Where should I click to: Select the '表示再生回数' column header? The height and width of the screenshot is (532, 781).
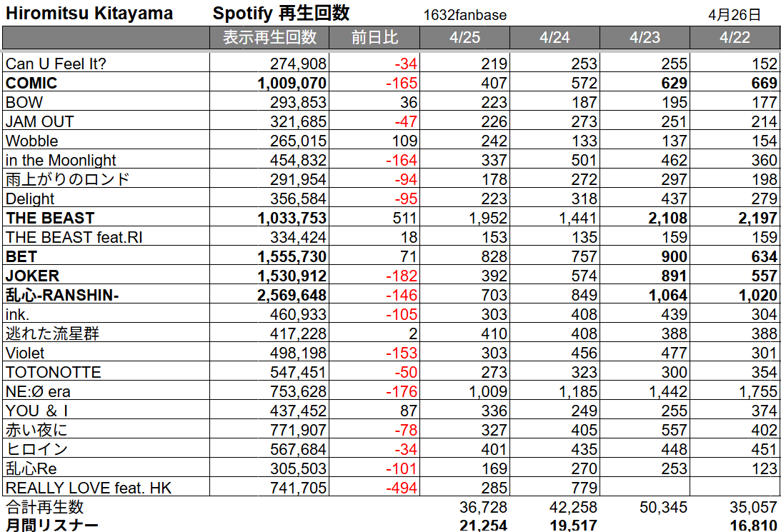coord(269,37)
